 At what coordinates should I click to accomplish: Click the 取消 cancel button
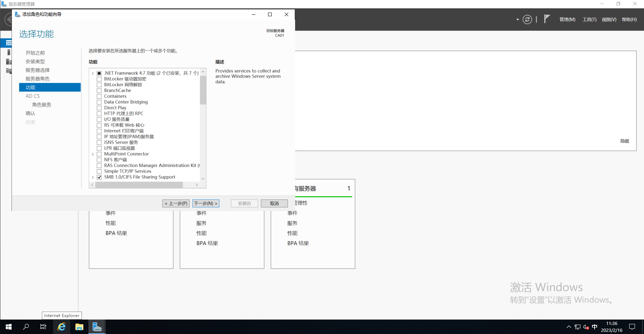[x=274, y=203]
